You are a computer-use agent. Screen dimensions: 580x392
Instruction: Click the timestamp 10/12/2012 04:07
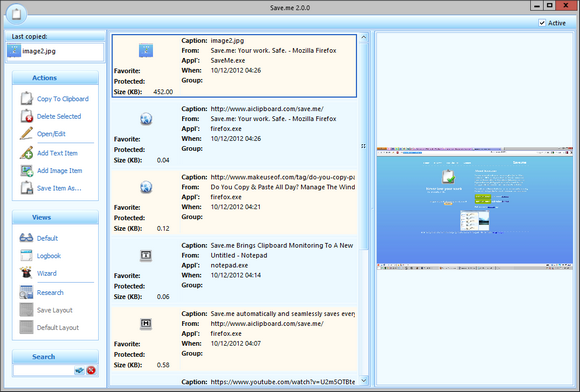[x=236, y=344]
